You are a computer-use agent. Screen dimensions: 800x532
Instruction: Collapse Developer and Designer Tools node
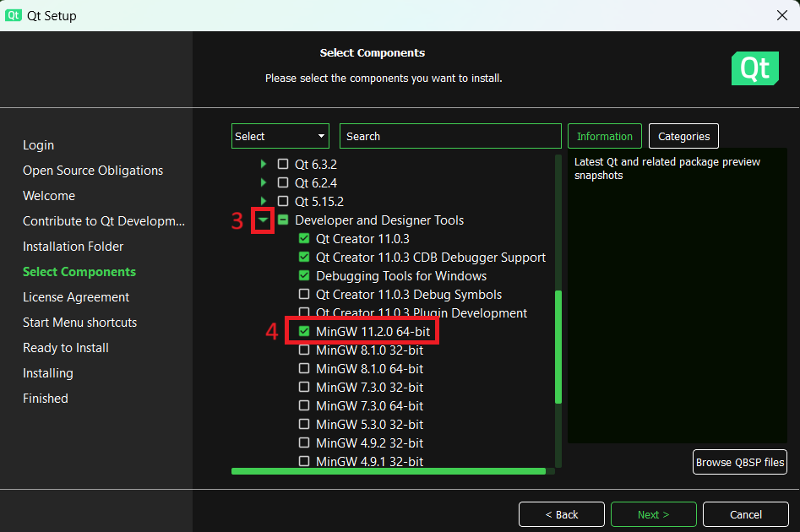pos(263,220)
